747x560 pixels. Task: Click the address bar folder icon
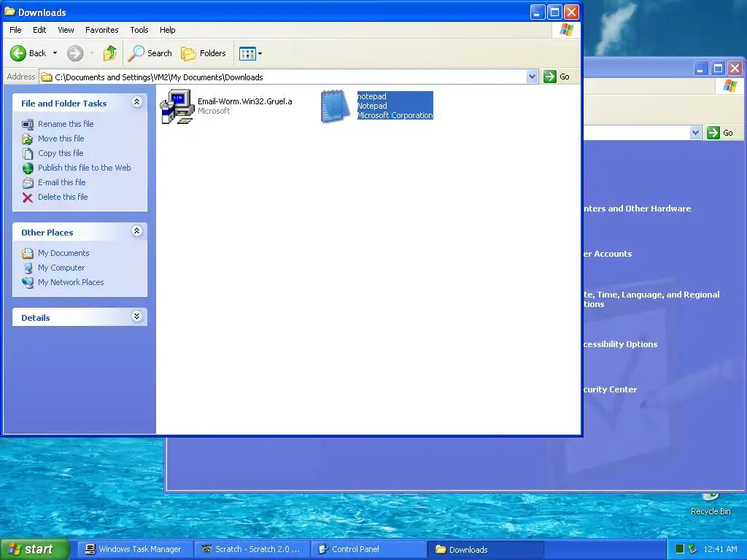[46, 77]
